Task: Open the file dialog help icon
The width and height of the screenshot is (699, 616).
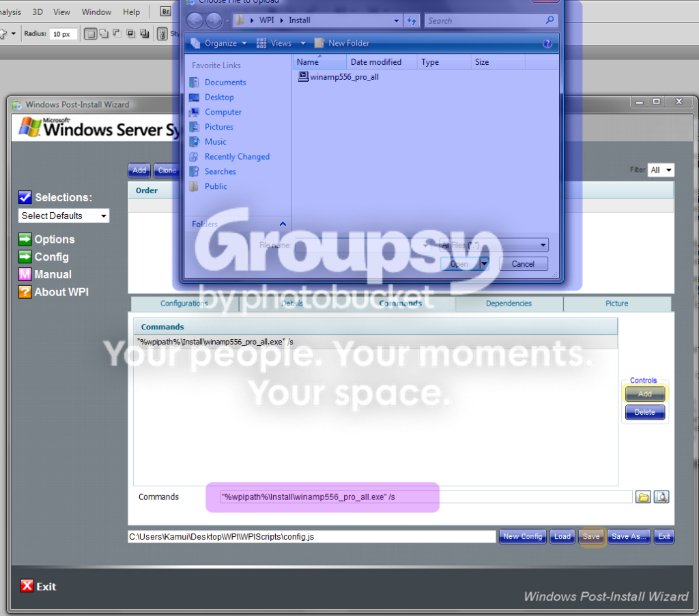Action: click(x=547, y=43)
